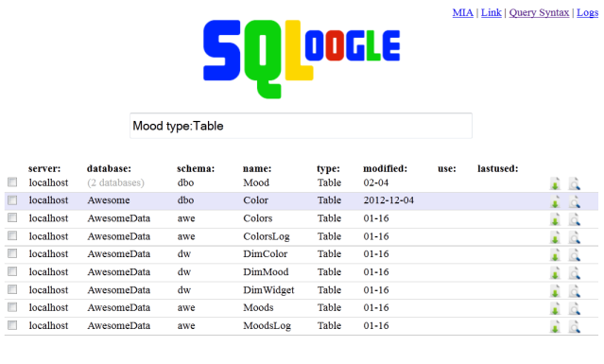
Task: Click the download icon for the Moods row
Action: coord(555,308)
